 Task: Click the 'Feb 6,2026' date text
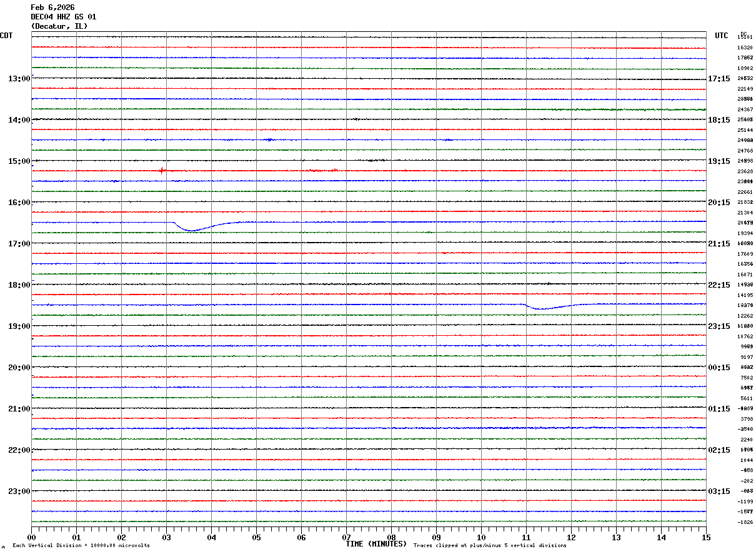click(52, 8)
